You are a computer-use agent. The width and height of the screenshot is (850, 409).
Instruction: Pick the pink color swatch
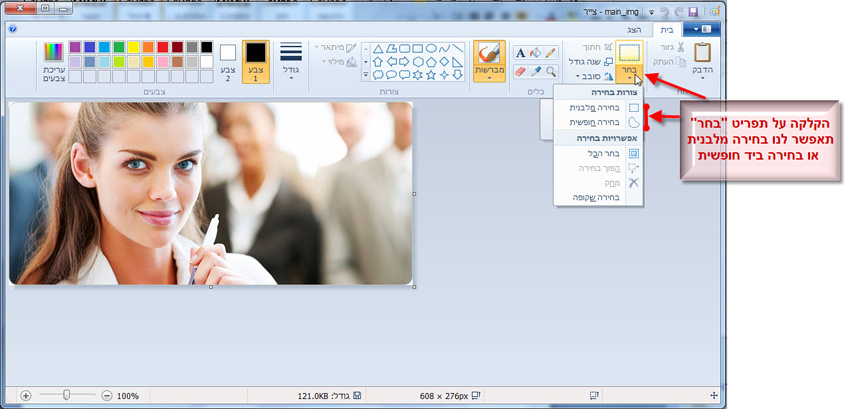(163, 62)
